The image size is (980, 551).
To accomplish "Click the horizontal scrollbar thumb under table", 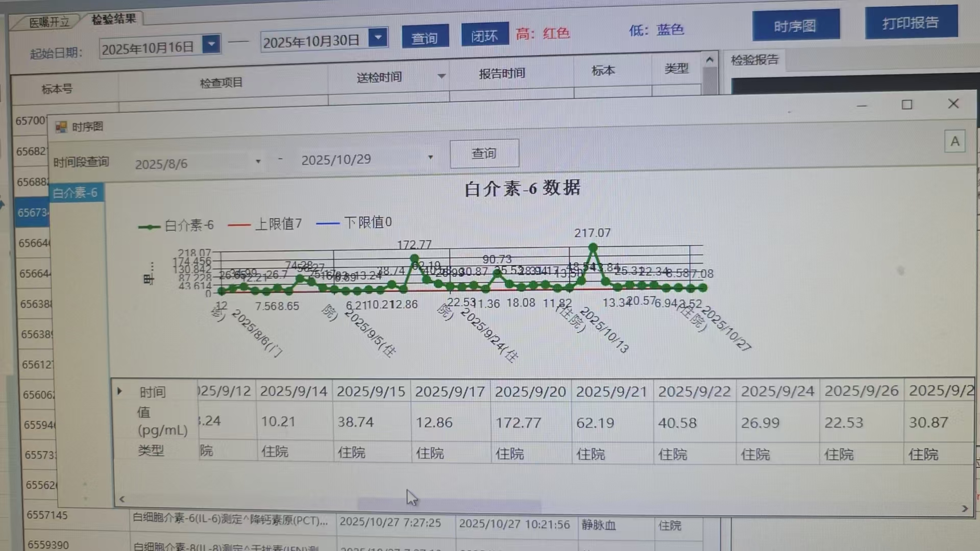I will click(449, 505).
